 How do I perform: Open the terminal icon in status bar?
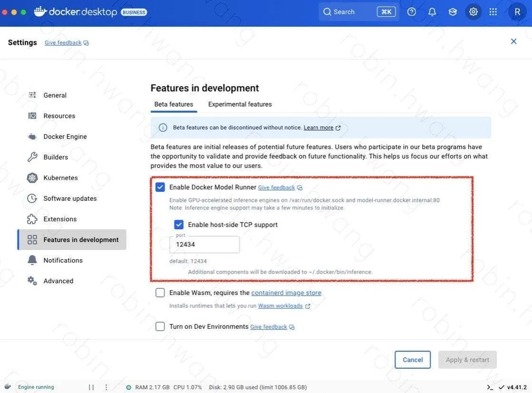[x=490, y=387]
